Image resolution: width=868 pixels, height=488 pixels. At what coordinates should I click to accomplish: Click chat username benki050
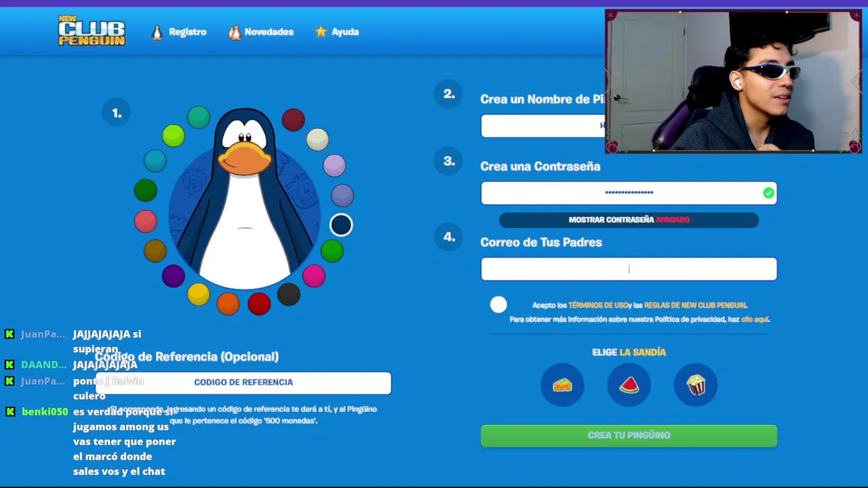click(45, 411)
